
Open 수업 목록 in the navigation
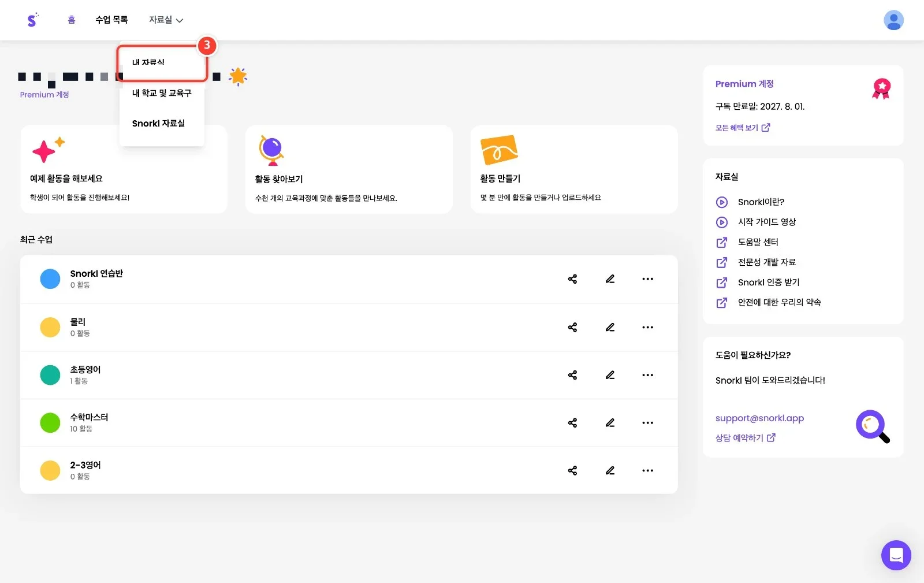click(x=111, y=20)
